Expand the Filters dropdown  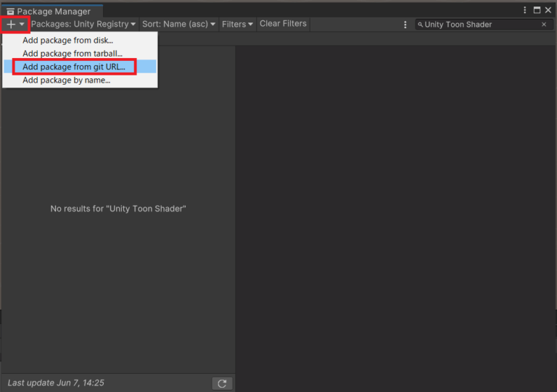pos(237,24)
